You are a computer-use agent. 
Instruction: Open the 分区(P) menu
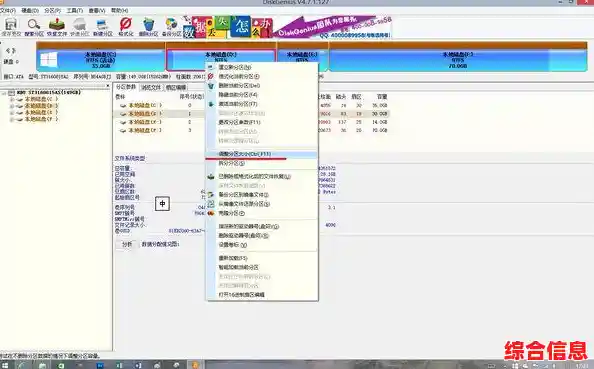point(52,10)
